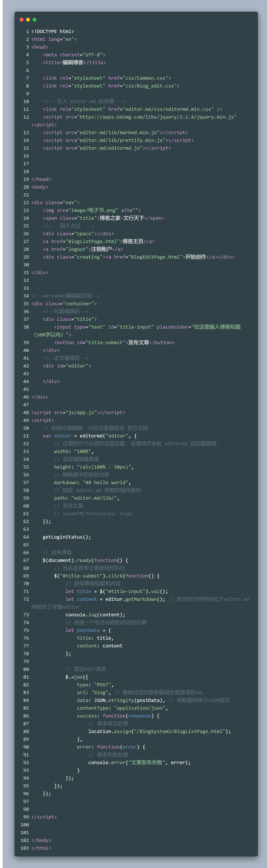The width and height of the screenshot is (267, 868).
Task: Click the $.ajax({ call
Action: pyautogui.click(x=77, y=677)
